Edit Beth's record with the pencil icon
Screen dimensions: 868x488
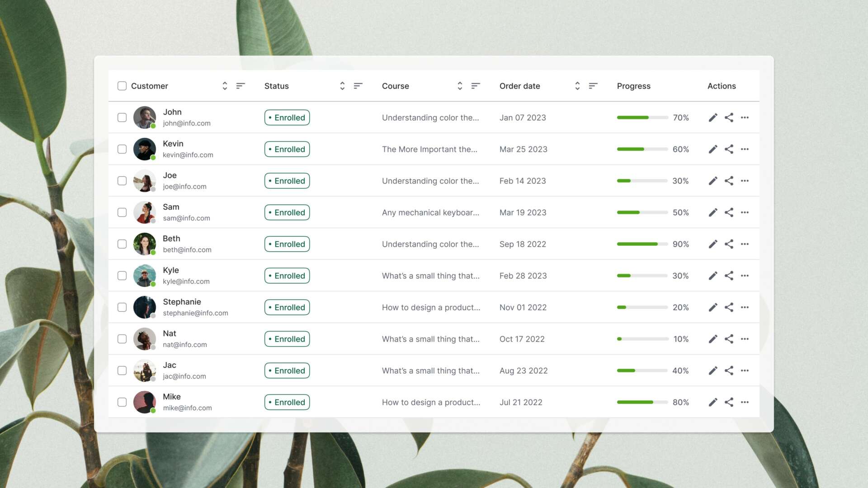[x=713, y=244]
